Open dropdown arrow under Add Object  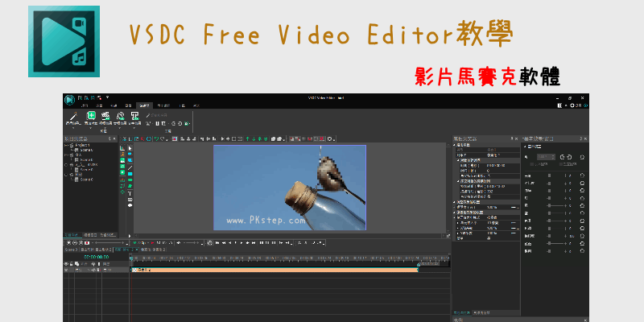click(91, 128)
